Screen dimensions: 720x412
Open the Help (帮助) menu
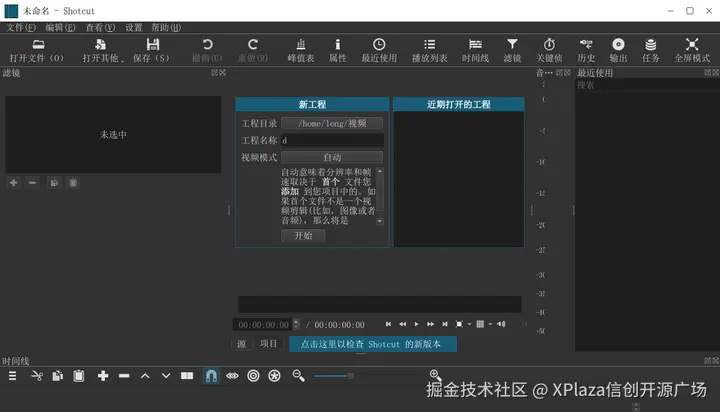pyautogui.click(x=166, y=28)
